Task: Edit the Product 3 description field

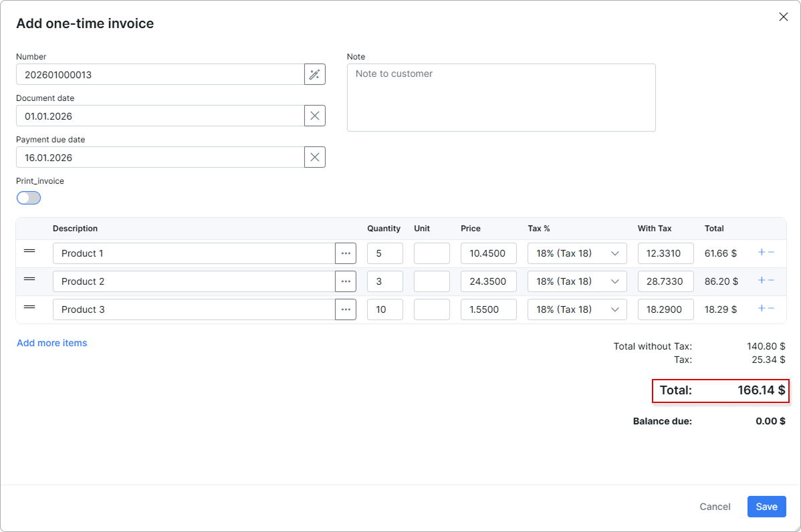Action: 194,309
